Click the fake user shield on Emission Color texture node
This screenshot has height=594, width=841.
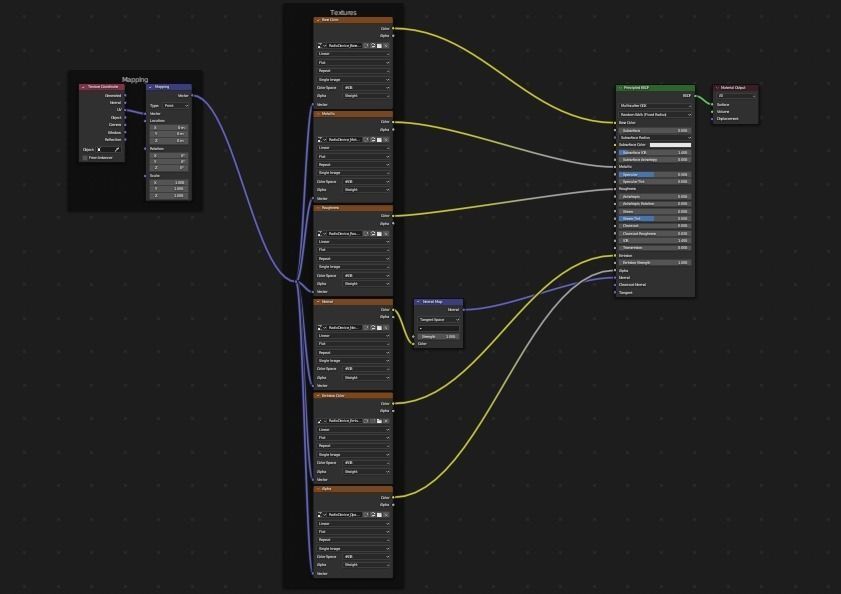[x=367, y=421]
